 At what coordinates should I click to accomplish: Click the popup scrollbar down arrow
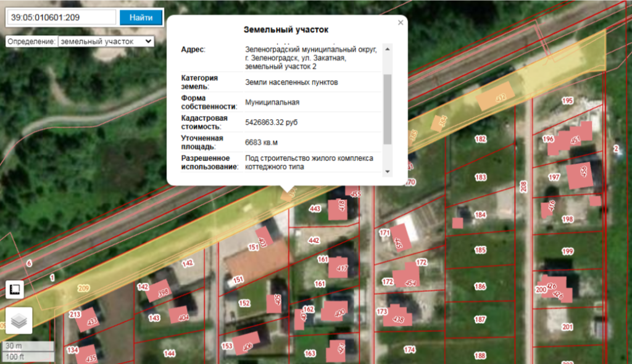click(387, 171)
